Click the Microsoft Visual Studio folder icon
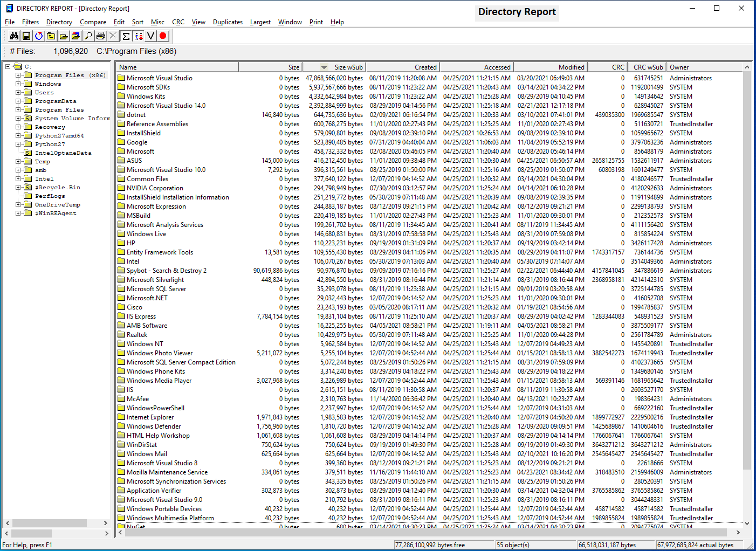 coord(121,78)
